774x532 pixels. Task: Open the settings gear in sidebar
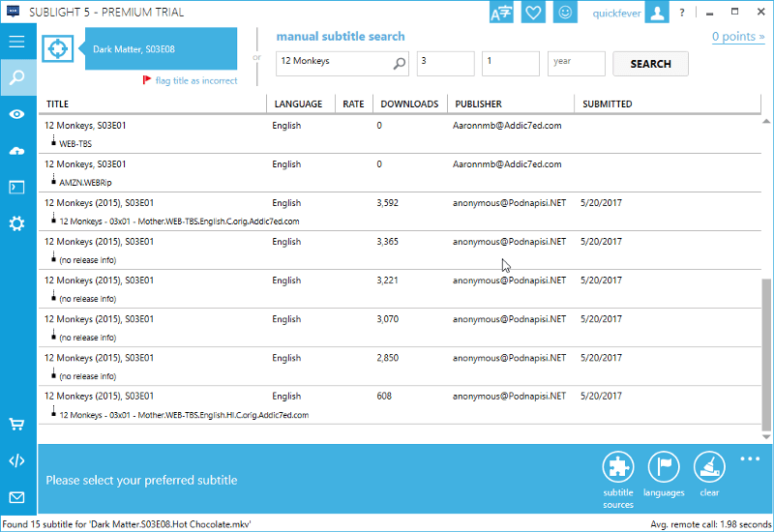click(16, 223)
